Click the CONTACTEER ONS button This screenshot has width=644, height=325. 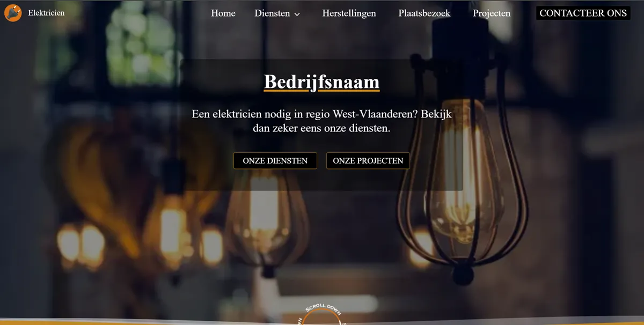pyautogui.click(x=583, y=13)
